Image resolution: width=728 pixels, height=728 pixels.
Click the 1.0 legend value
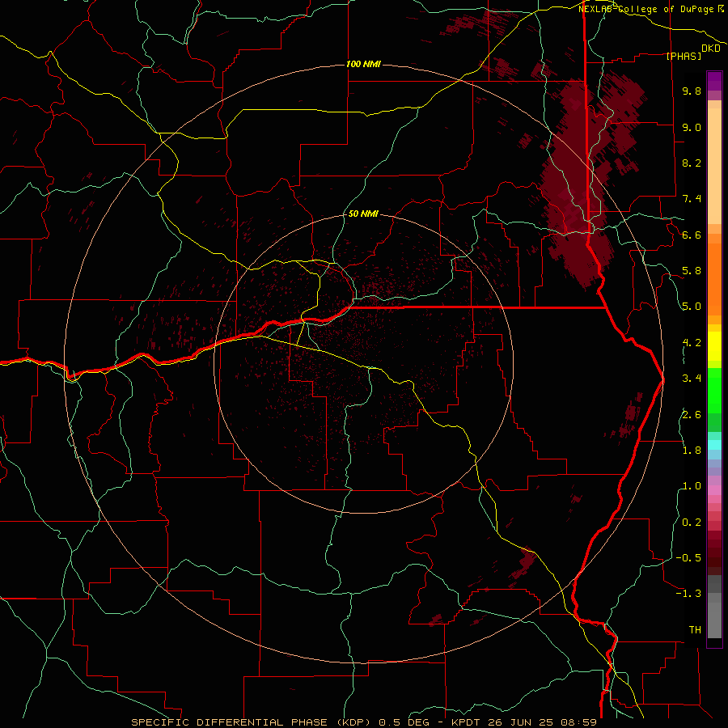(x=692, y=486)
